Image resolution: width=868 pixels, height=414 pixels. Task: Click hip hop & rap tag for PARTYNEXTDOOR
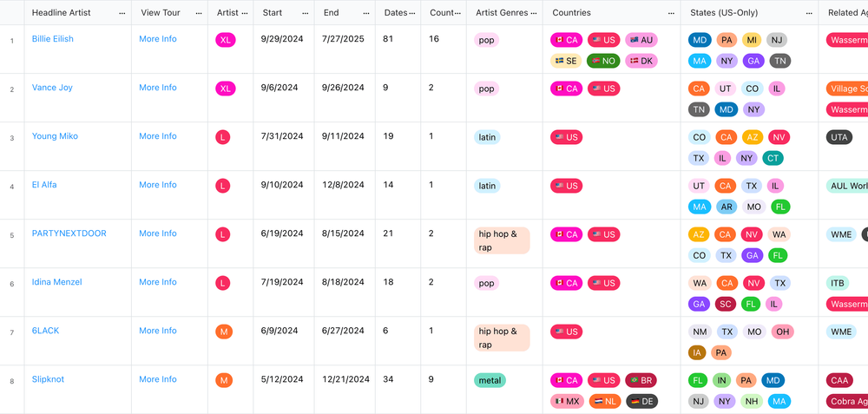coord(502,240)
